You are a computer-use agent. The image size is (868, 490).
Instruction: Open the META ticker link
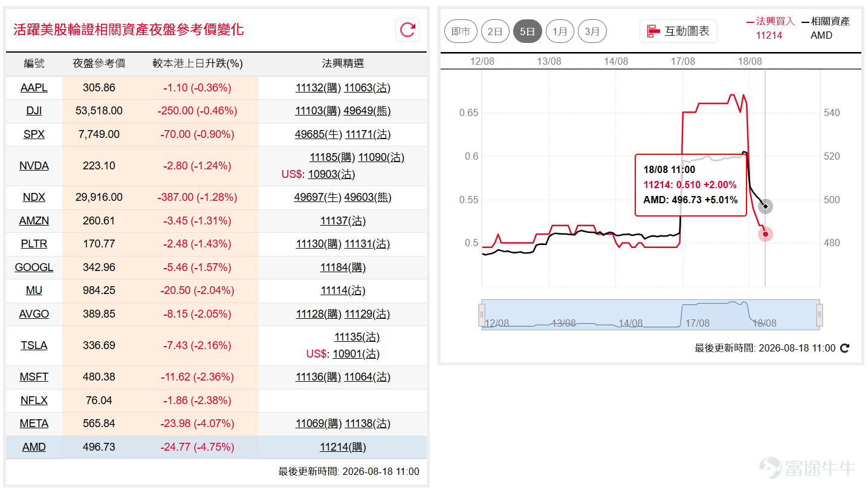coord(34,423)
